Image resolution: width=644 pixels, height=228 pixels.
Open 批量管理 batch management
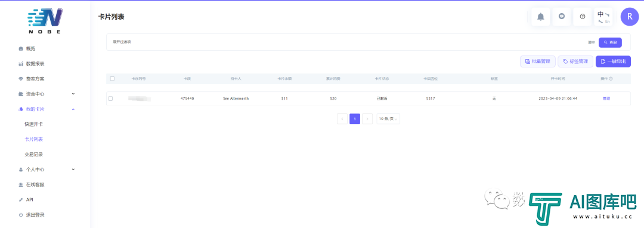(538, 61)
